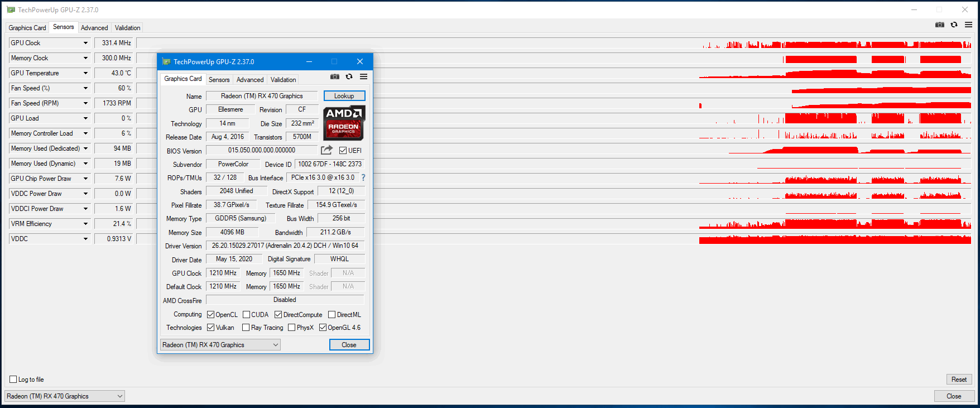
Task: Toggle the UEFI checkbox
Action: click(343, 151)
